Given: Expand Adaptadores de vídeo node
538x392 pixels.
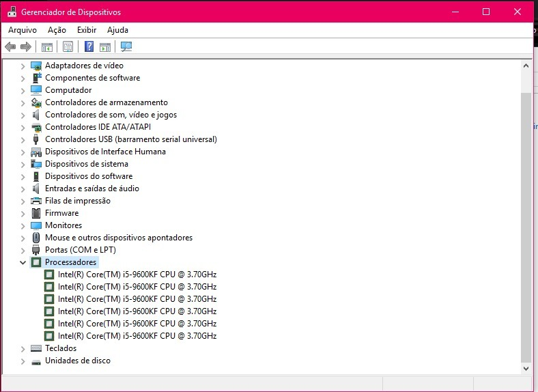Looking at the screenshot, I should click(x=23, y=66).
